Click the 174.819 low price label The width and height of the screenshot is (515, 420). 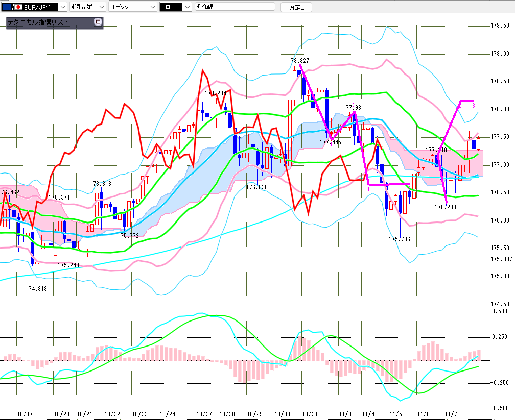coord(36,289)
